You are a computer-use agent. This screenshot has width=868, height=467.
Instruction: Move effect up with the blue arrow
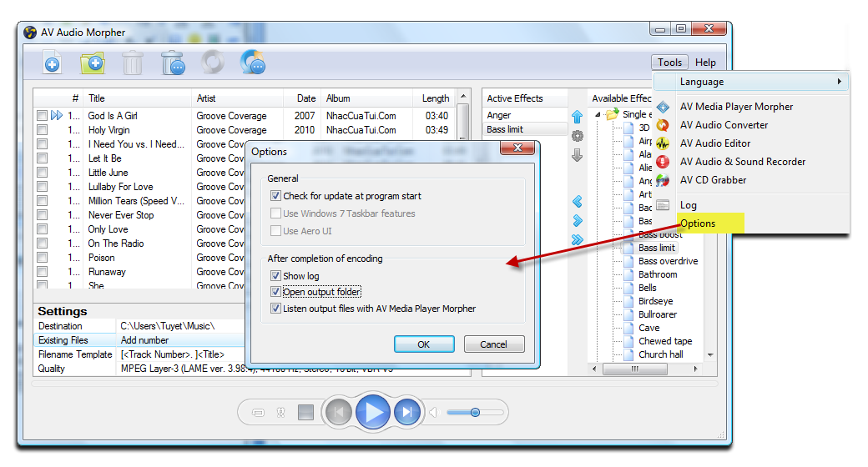tap(577, 117)
